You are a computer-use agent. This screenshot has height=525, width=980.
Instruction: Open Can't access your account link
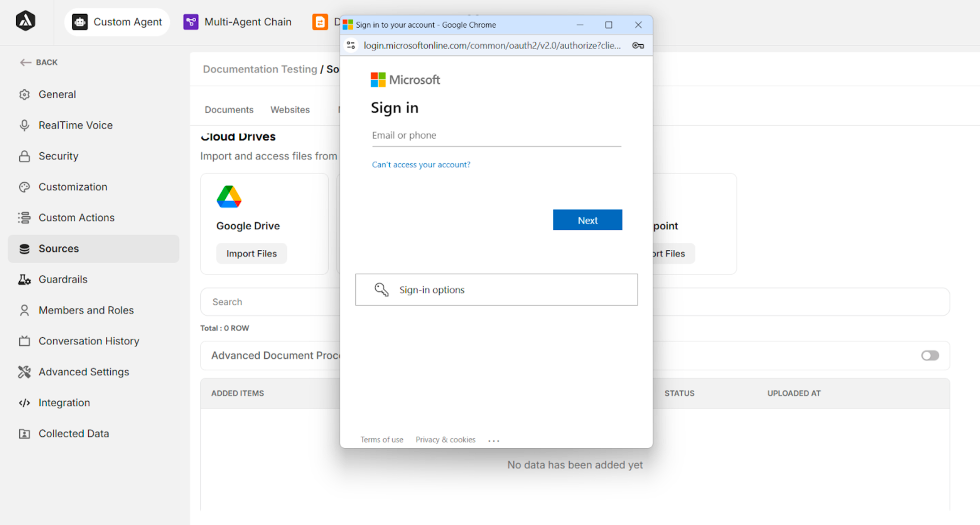[421, 164]
